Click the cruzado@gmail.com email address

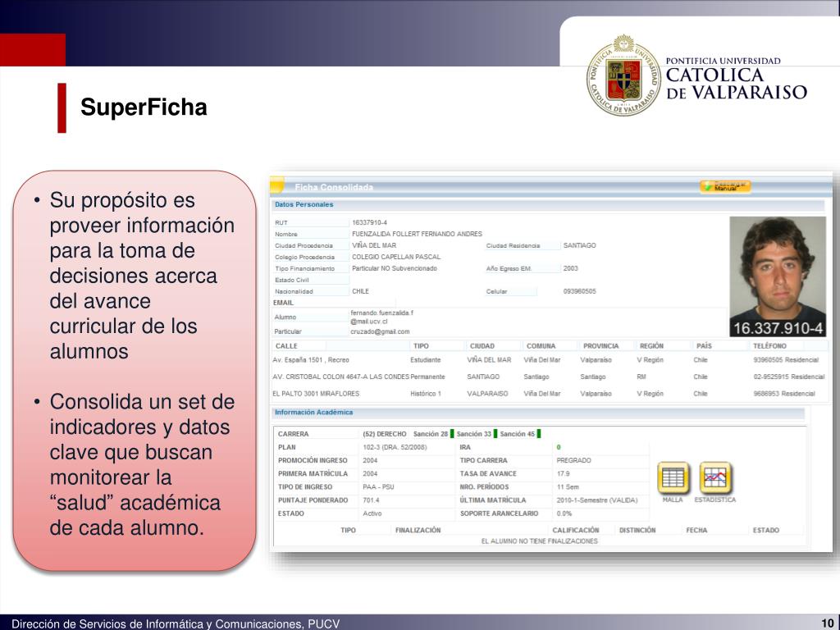point(381,331)
